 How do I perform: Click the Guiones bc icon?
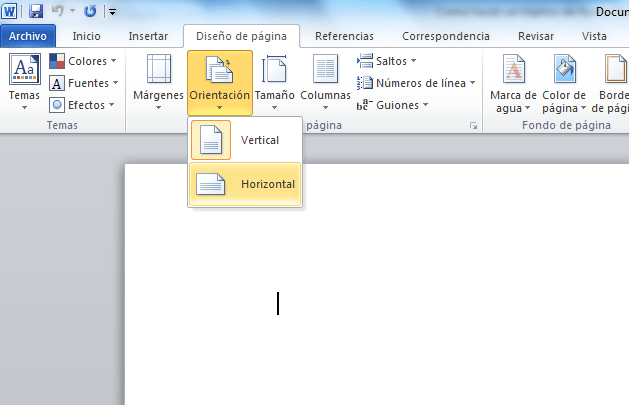tap(365, 105)
